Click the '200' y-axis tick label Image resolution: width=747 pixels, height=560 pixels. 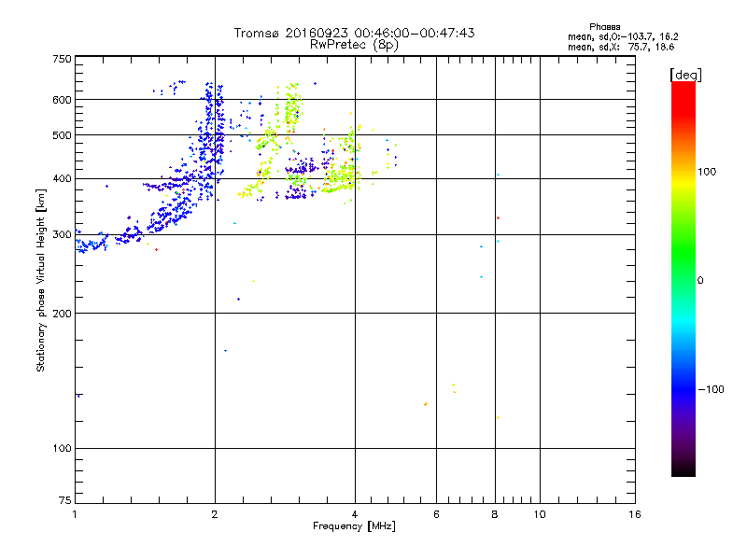[x=62, y=314]
